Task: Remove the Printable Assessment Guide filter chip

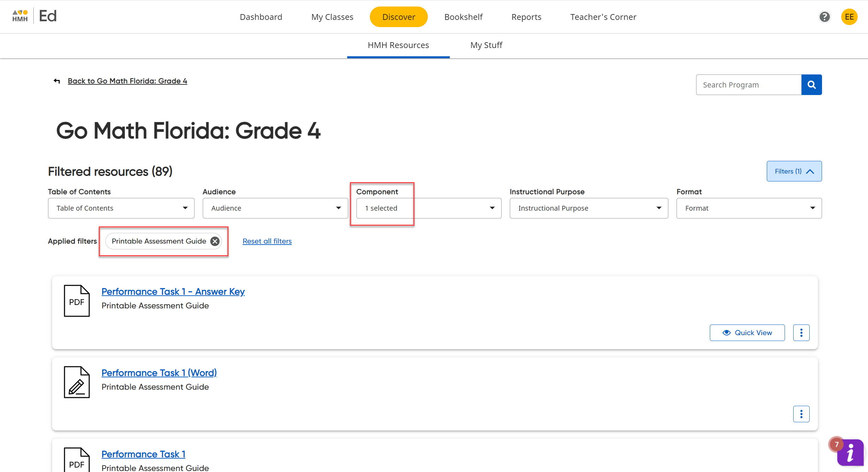Action: (x=215, y=241)
